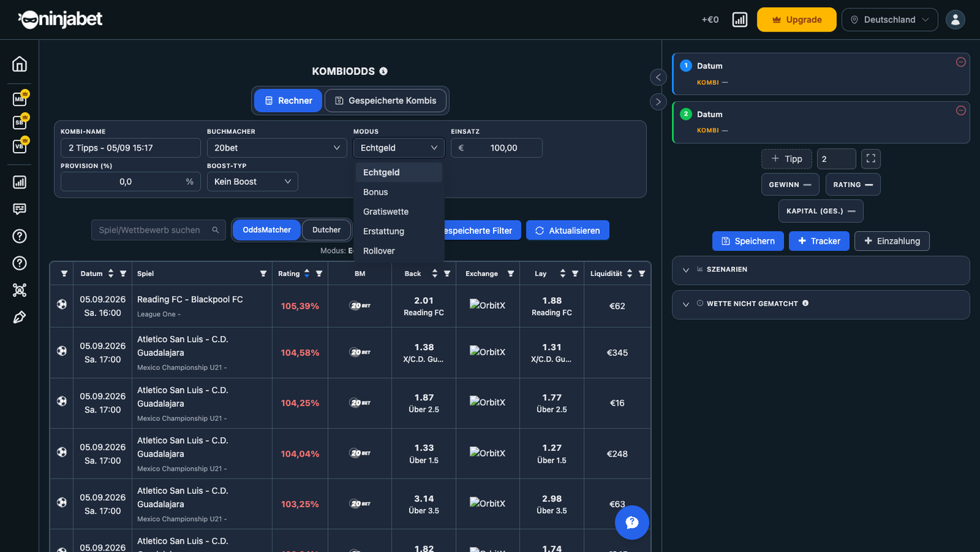The image size is (980, 552).
Task: Close the Modus Echtgeld dropdown
Action: pos(399,148)
